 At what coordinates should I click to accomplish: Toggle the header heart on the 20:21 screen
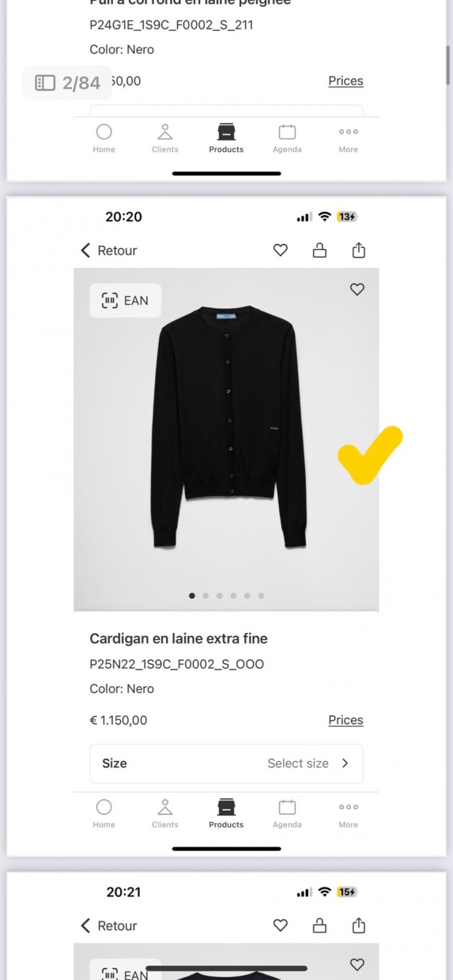[280, 925]
